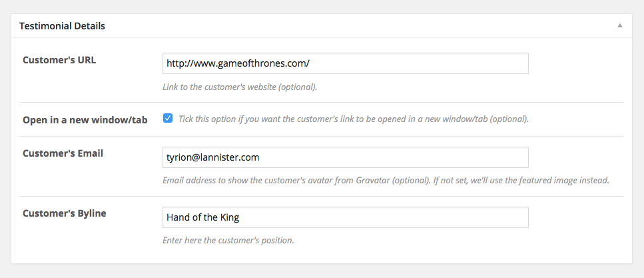Click the 'Tick this option' description text

point(353,119)
